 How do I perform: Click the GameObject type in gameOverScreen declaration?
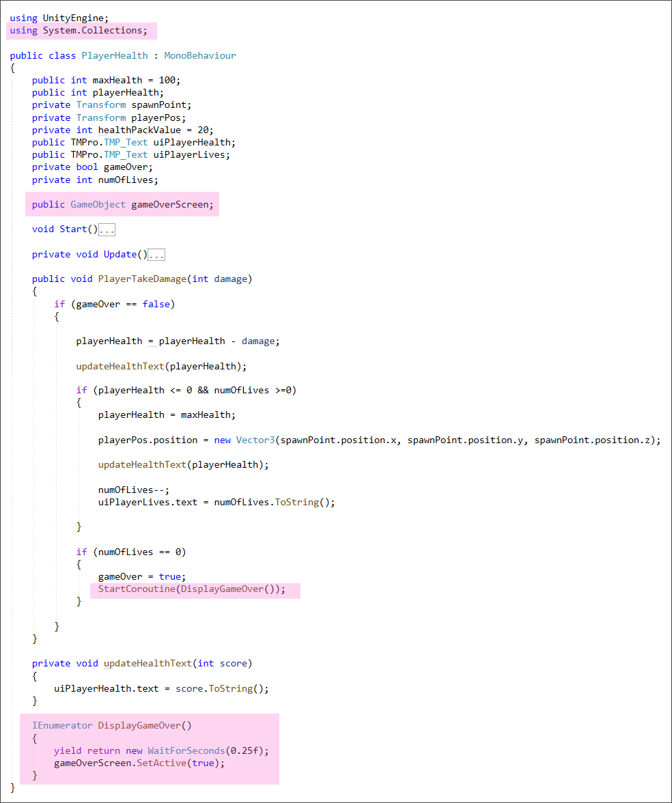coord(98,204)
